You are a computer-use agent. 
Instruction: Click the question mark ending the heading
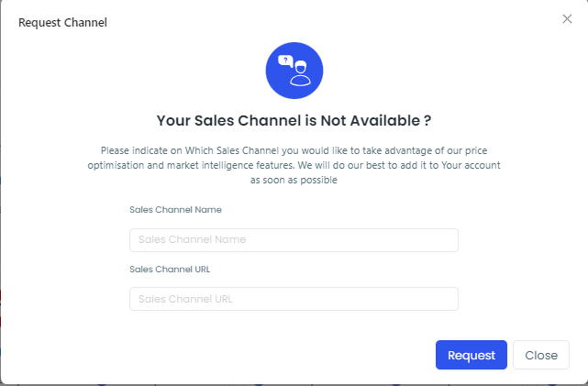427,121
